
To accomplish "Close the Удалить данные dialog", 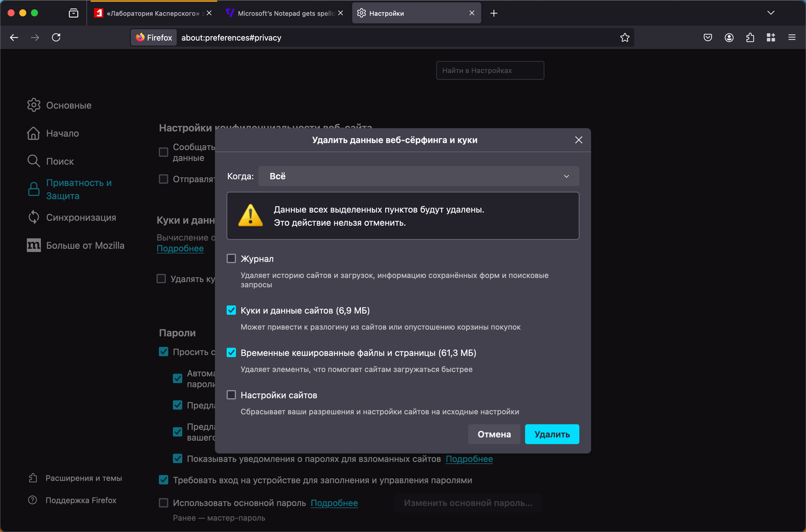I will tap(579, 140).
